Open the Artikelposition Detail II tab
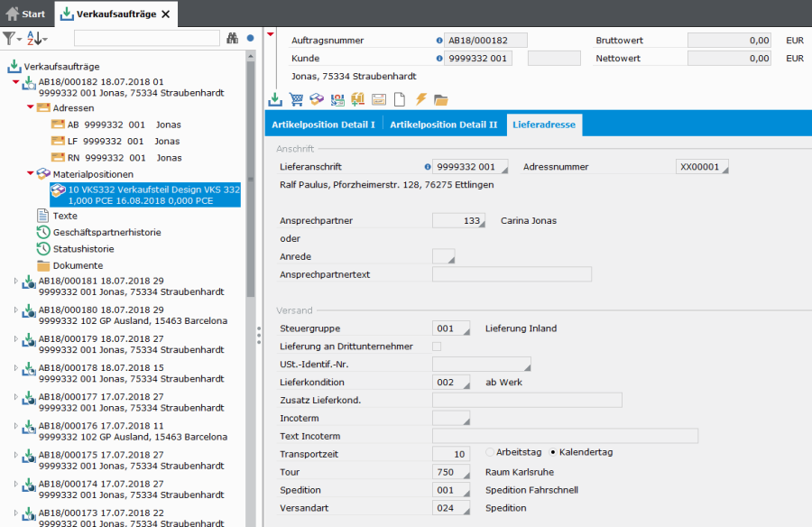812x527 pixels. point(443,125)
